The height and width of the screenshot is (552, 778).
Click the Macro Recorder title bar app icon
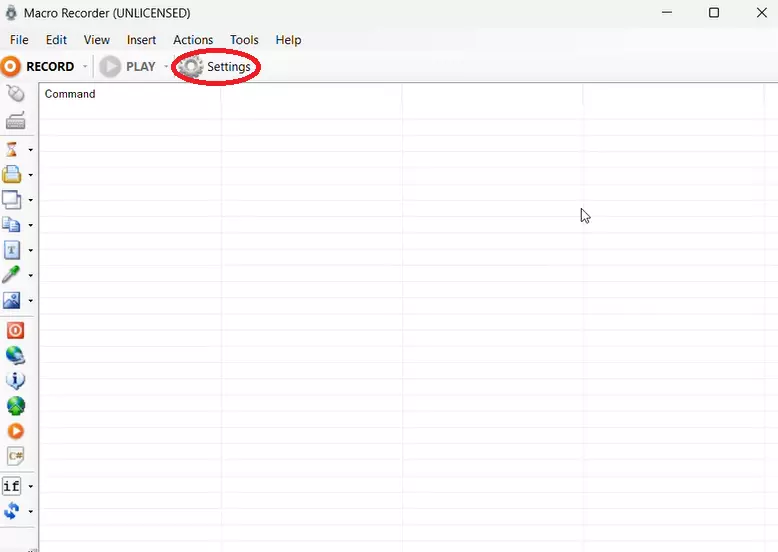point(11,13)
